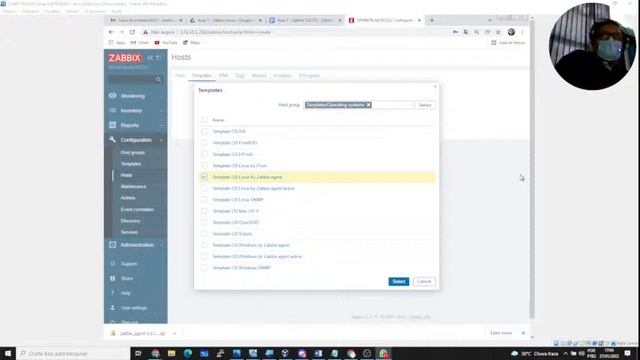640x360 pixels.
Task: Click the Zabbix sidebar search field
Action: [132, 80]
